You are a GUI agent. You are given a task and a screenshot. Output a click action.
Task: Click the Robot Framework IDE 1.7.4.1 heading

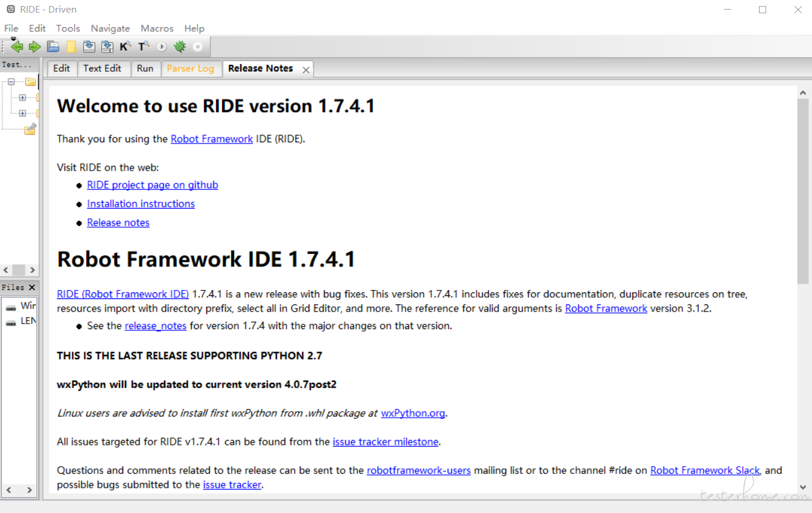click(206, 259)
